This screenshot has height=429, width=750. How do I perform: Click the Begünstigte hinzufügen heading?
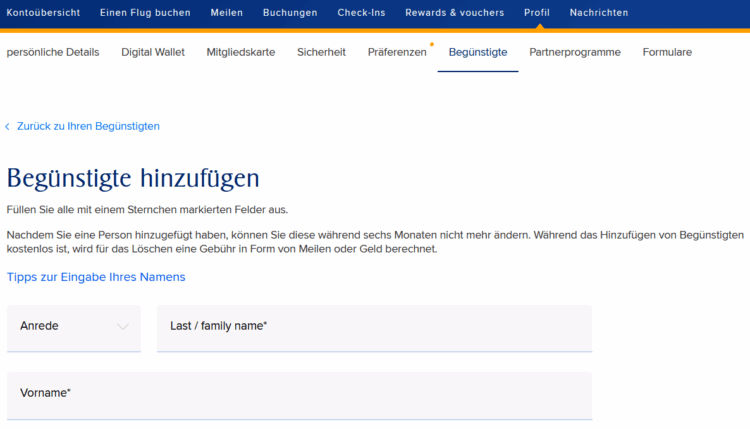[x=133, y=178]
